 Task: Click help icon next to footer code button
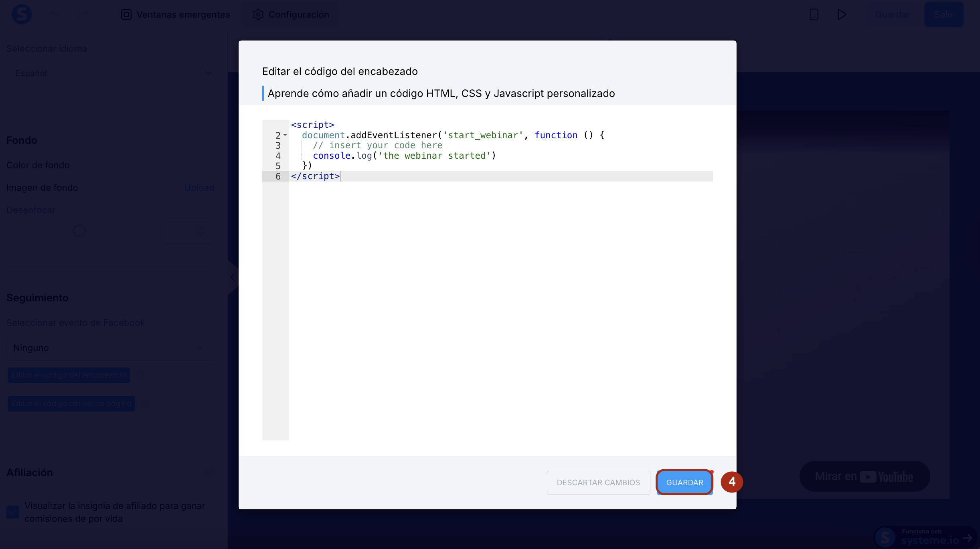coord(144,404)
